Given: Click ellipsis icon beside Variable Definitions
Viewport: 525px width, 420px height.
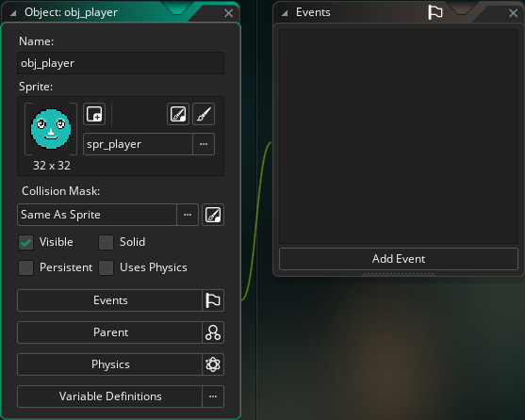Looking at the screenshot, I should 213,396.
